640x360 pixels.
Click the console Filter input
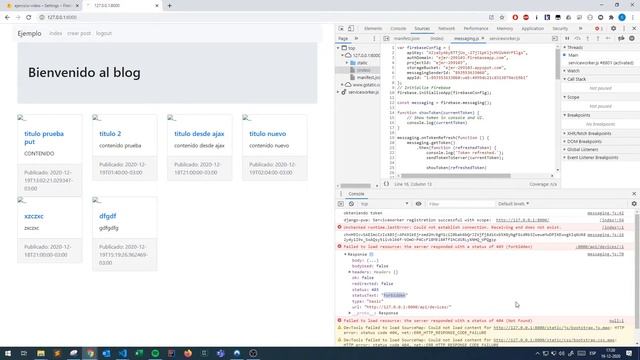click(x=460, y=204)
